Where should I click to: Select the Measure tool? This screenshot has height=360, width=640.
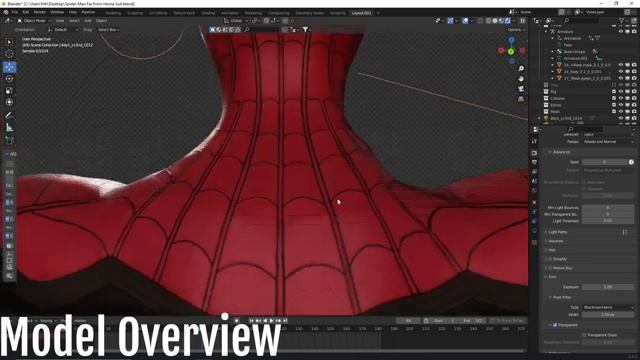[x=9, y=127]
